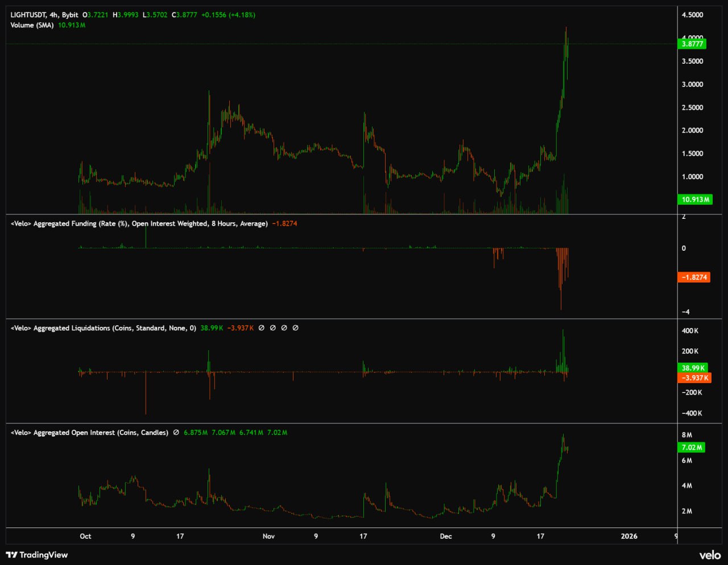Select the Velo Aggregated Open Interest indicator title

[x=89, y=433]
